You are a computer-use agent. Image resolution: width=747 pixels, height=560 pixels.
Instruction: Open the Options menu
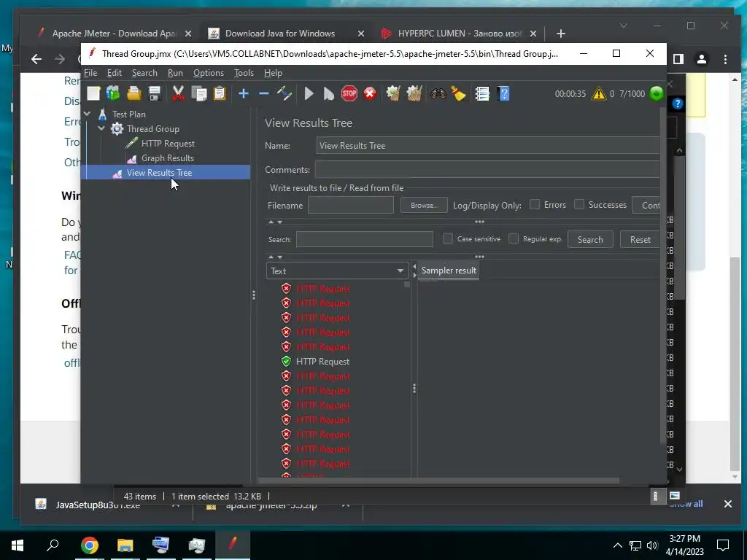coord(208,73)
